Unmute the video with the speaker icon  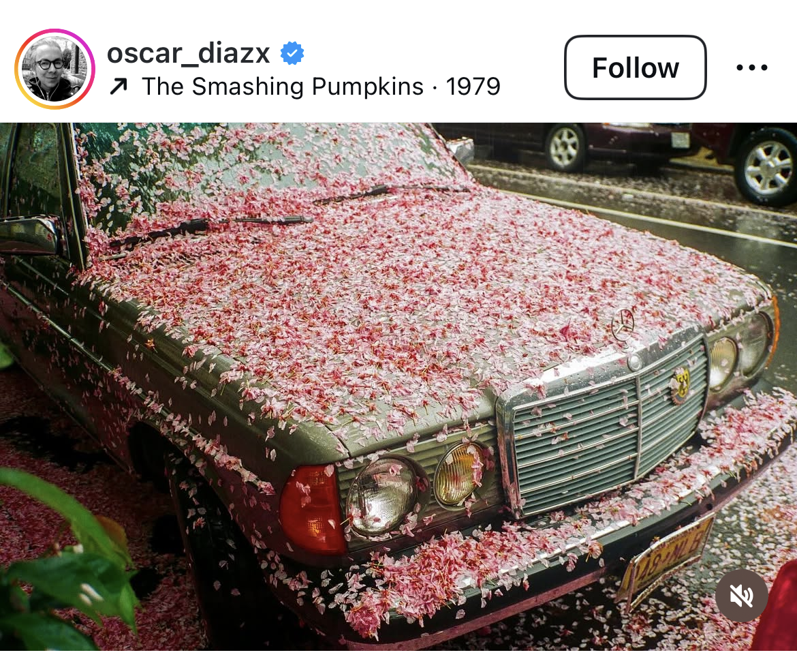(741, 595)
